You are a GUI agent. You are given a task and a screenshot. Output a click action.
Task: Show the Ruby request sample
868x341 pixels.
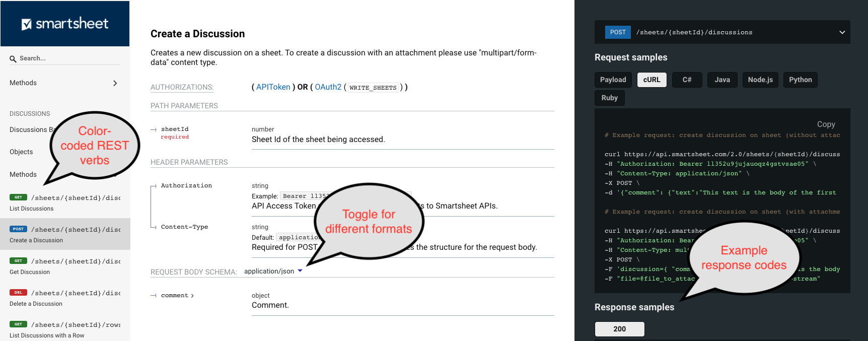(x=609, y=98)
